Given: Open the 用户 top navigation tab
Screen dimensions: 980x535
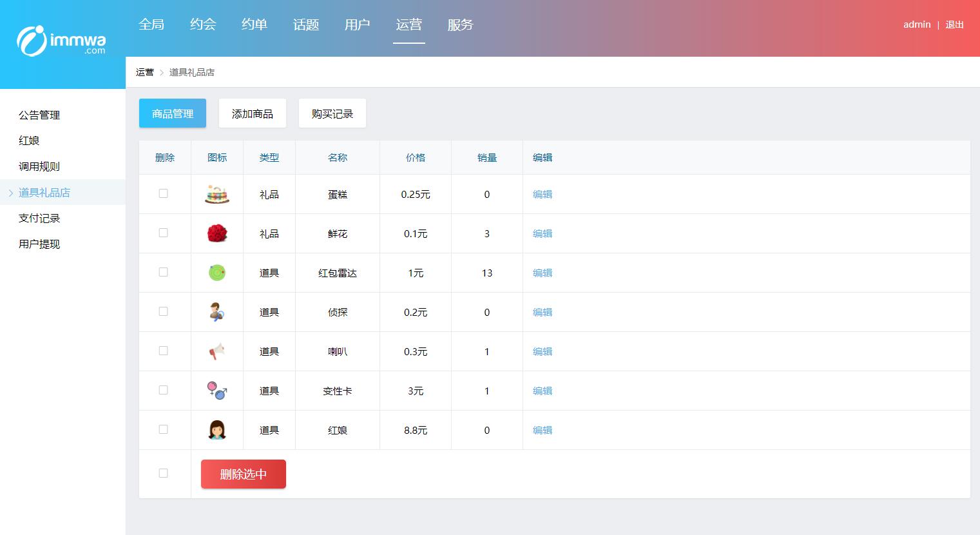Looking at the screenshot, I should [357, 24].
